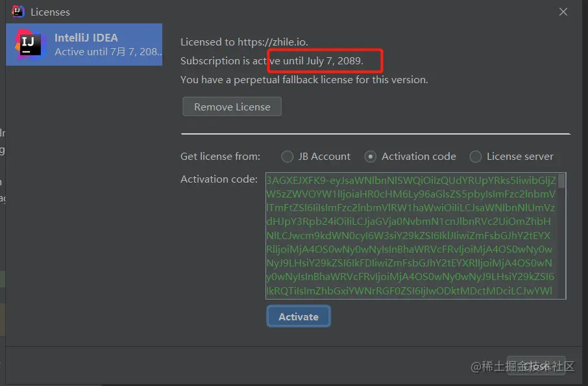
Task: Click the code line beginning 3AGXEJXFK9
Action: [411, 181]
